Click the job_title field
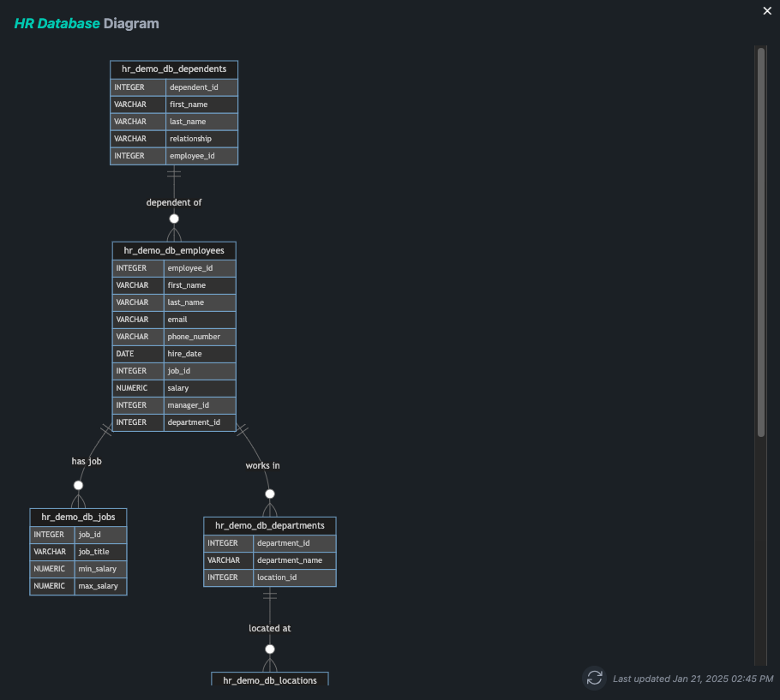Viewport: 780px width, 700px height. [100, 552]
